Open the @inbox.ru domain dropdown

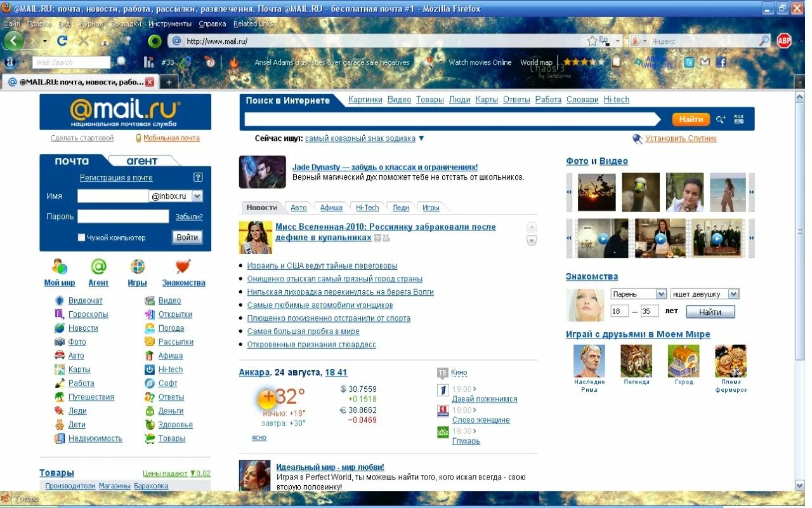(197, 196)
